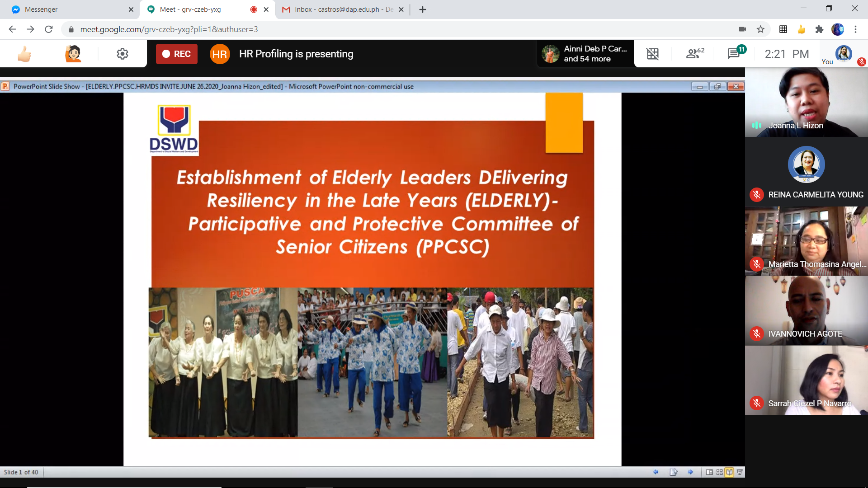This screenshot has height=488, width=868.
Task: Switch to the Inbox Gmail tab
Action: [x=335, y=9]
